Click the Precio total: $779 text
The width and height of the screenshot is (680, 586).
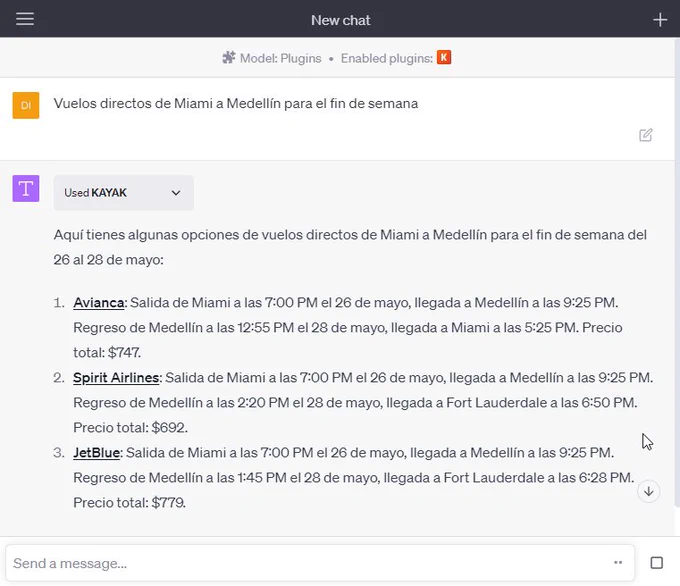129,503
